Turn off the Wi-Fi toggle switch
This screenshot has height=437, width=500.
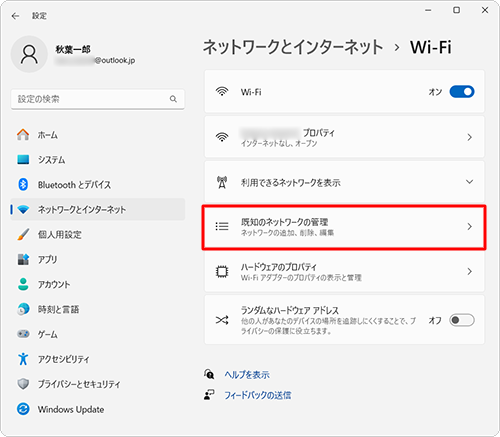(x=462, y=92)
